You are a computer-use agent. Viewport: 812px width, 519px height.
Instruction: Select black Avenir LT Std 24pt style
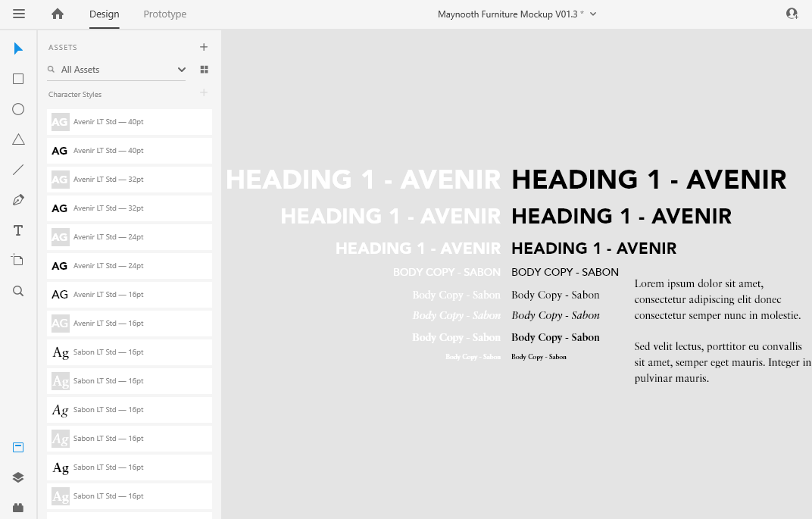pyautogui.click(x=130, y=266)
